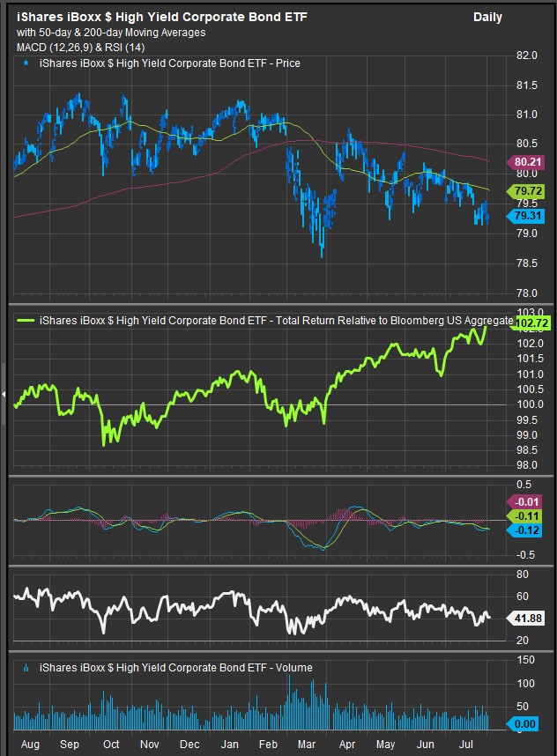Click the -0.11 MACD signal value tag
The height and width of the screenshot is (756, 557).
pyautogui.click(x=524, y=515)
